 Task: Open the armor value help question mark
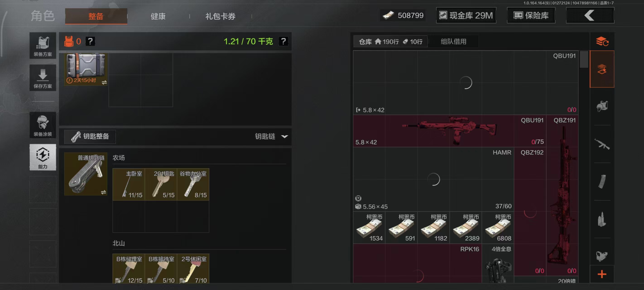(90, 41)
